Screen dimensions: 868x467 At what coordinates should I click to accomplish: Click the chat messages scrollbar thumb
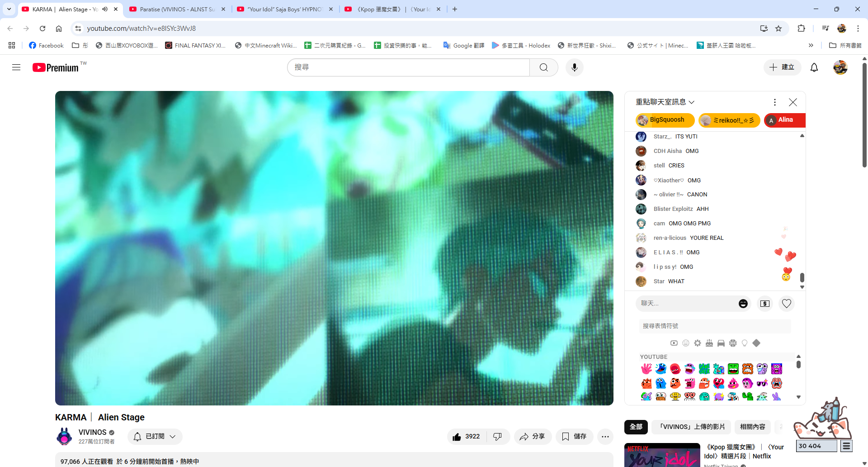802,277
